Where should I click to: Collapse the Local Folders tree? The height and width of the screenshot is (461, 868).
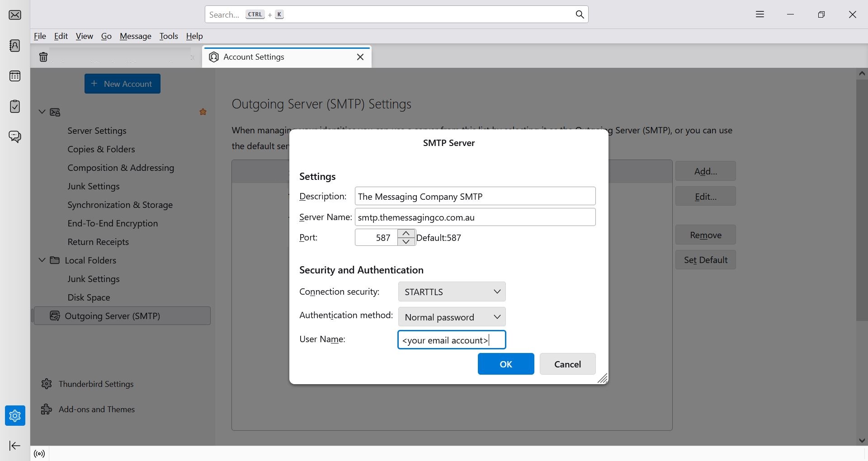(x=42, y=260)
